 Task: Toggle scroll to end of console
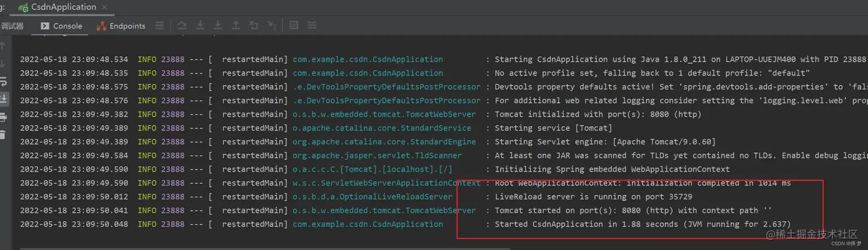3,99
